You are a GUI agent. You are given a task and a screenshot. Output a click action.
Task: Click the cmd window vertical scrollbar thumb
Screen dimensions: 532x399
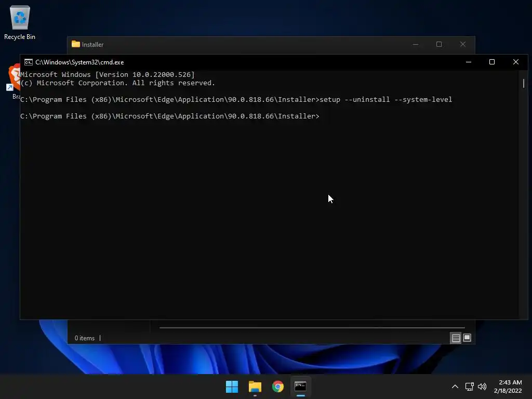point(524,84)
